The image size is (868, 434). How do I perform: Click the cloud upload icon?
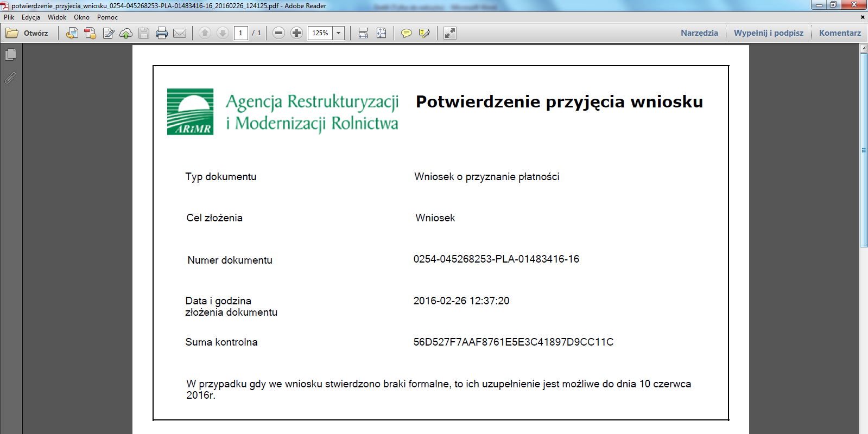(126, 33)
